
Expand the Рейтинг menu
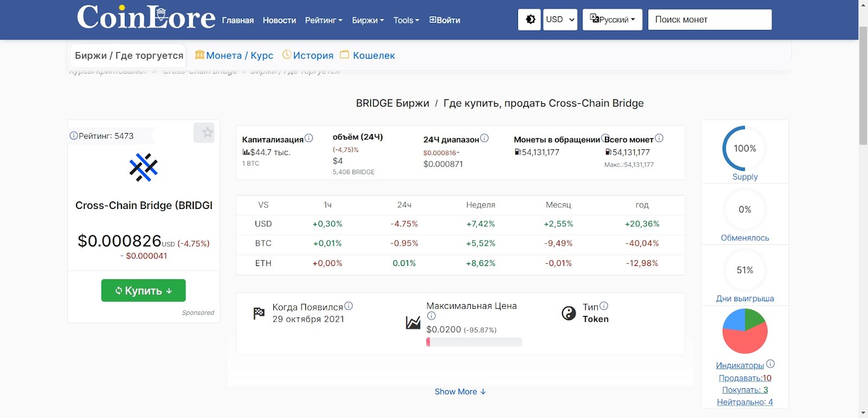pyautogui.click(x=323, y=20)
